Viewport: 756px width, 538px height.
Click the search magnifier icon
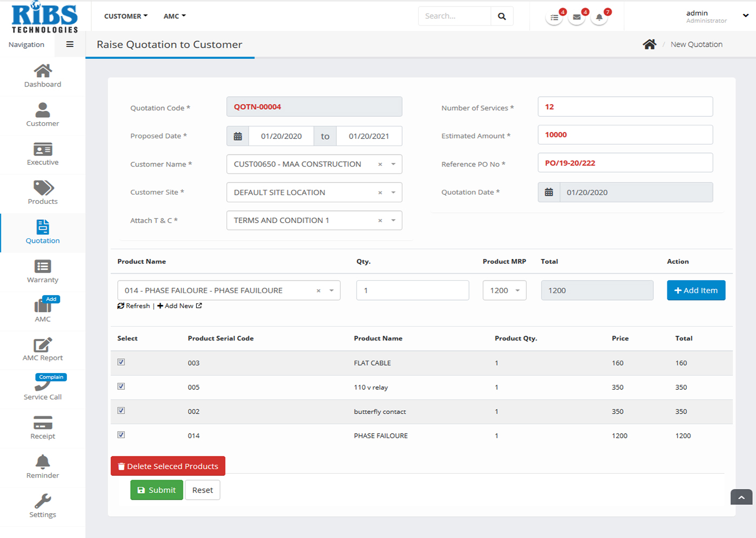point(501,16)
